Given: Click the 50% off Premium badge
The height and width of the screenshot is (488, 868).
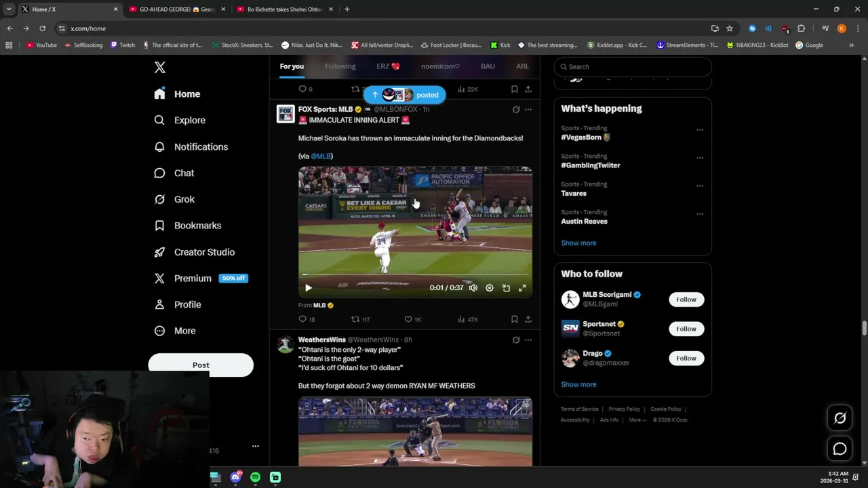Looking at the screenshot, I should pyautogui.click(x=233, y=278).
